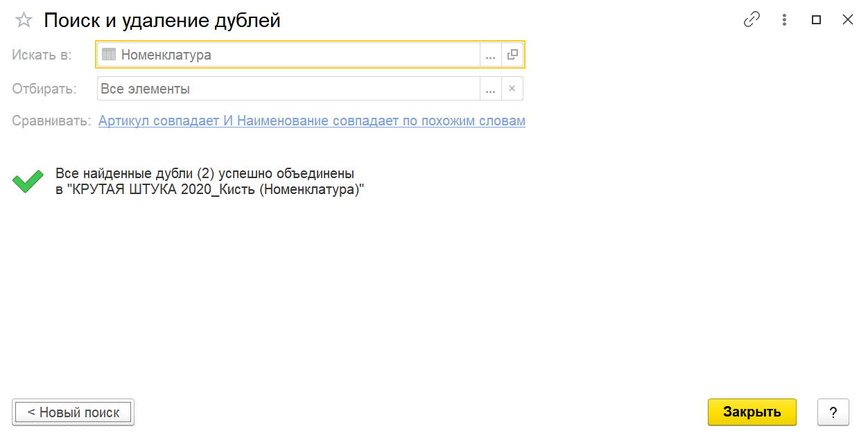This screenshot has height=438, width=868.
Task: Choose search area via ellipsis button
Action: pos(490,55)
